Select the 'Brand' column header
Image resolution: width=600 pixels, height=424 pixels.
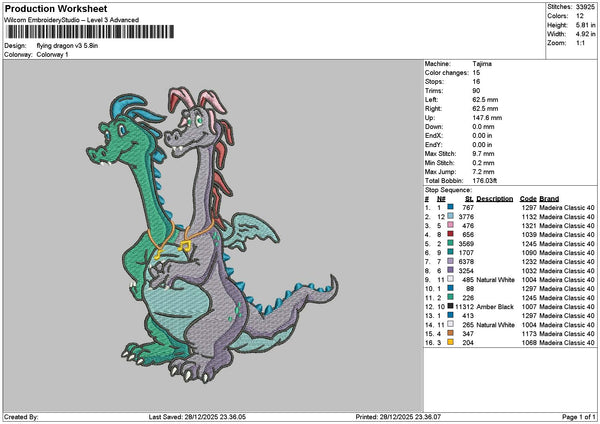tap(549, 199)
